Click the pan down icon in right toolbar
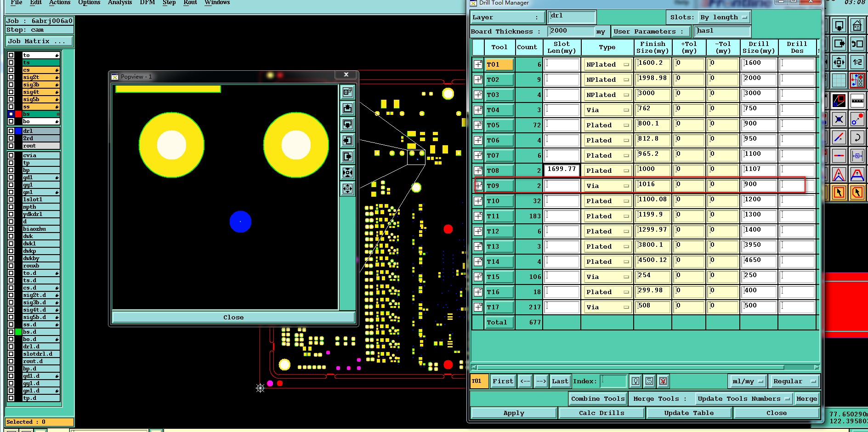The width and height of the screenshot is (868, 432). click(x=839, y=26)
